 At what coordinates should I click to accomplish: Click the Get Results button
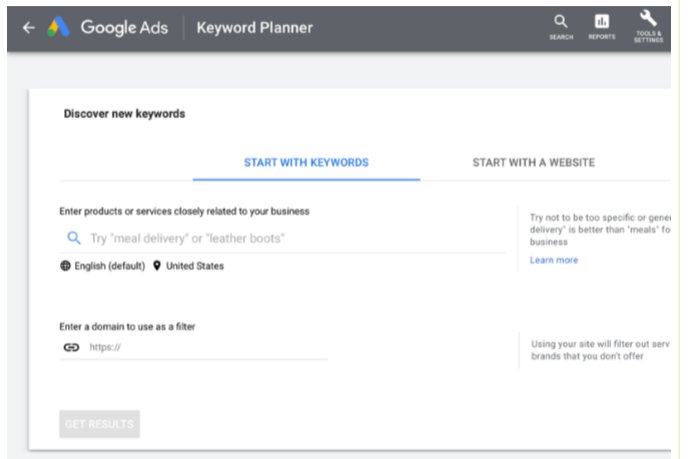[99, 424]
